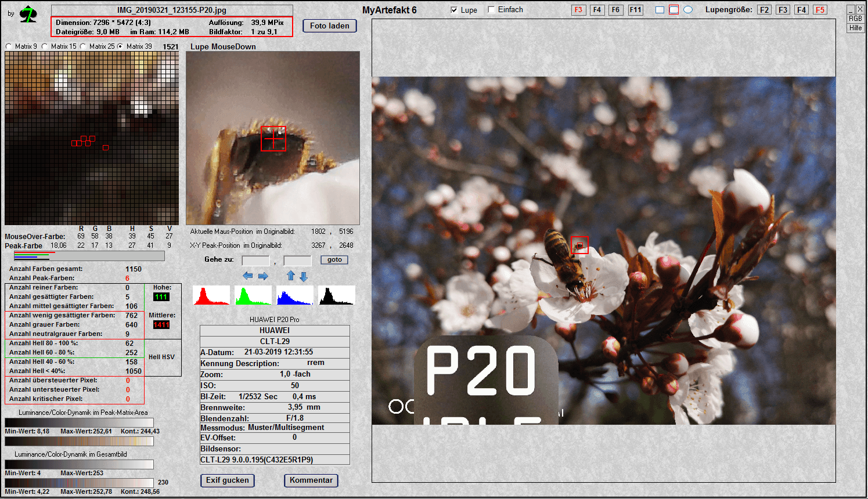Set Lupengröße to F5
Viewport: 868px width, 499px height.
[x=820, y=10]
